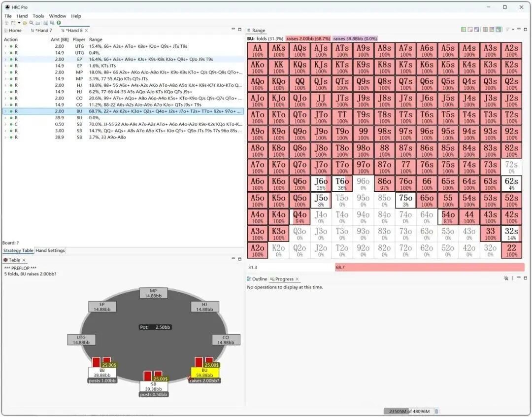Select the first green range view icon
The height and width of the screenshot is (417, 532).
tap(464, 30)
